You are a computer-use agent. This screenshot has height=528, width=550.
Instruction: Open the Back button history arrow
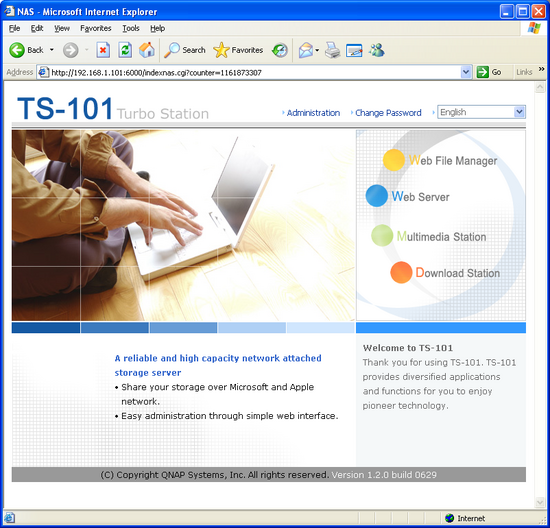point(52,50)
